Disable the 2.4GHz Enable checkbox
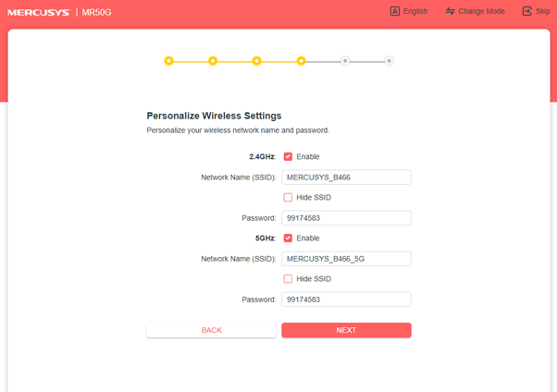This screenshot has width=557, height=392. pos(288,157)
